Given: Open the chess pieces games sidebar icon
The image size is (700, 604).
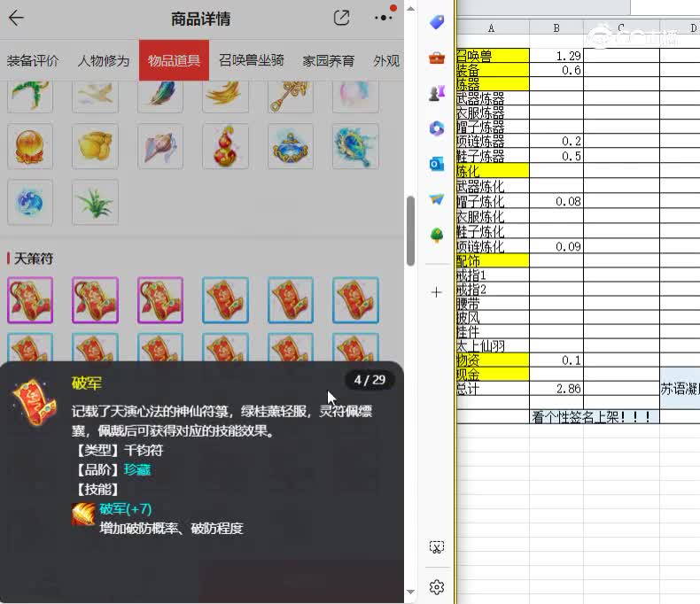Looking at the screenshot, I should [x=437, y=93].
